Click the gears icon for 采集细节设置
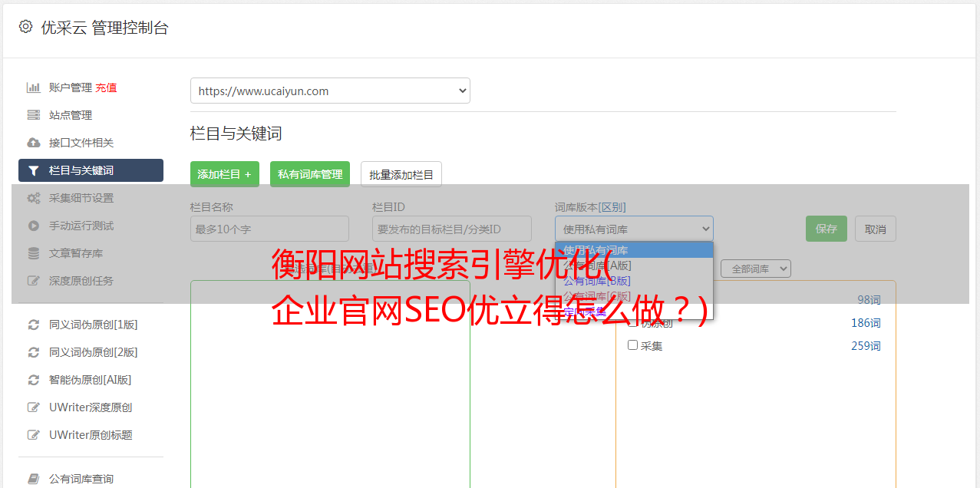980x488 pixels. pyautogui.click(x=33, y=198)
